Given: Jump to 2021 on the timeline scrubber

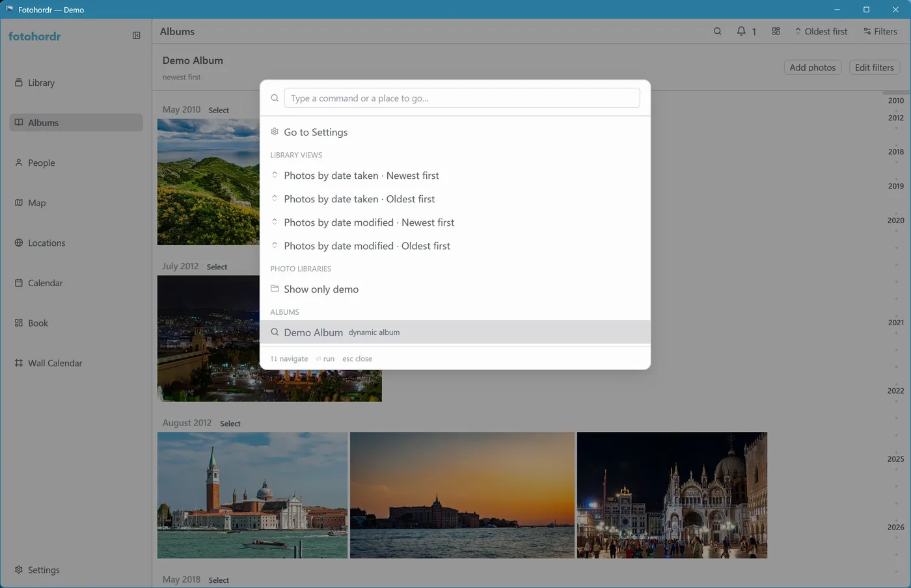Looking at the screenshot, I should click(x=895, y=322).
